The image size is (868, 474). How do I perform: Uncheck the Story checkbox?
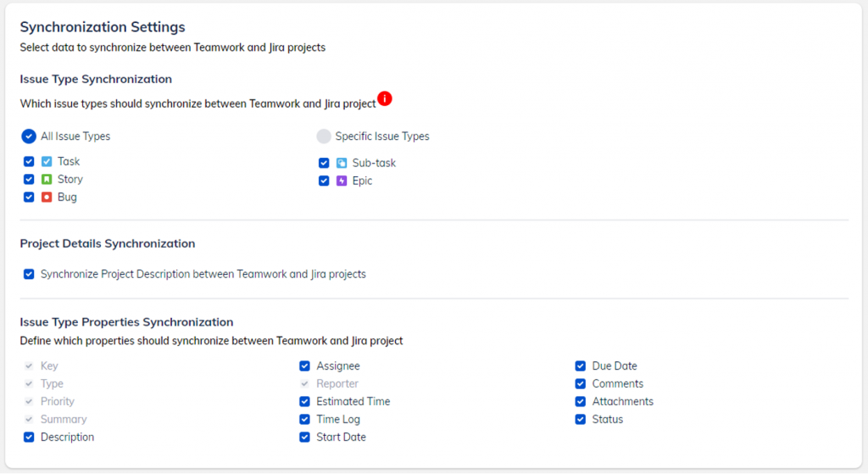click(x=29, y=179)
